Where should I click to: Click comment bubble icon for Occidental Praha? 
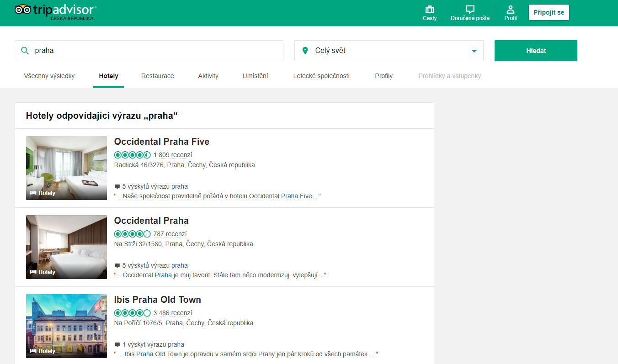(x=117, y=266)
